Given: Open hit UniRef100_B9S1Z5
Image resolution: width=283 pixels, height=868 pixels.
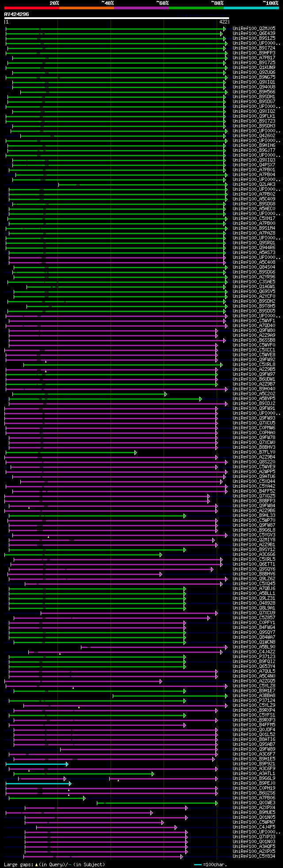Looking at the screenshot, I should [x=254, y=38].
